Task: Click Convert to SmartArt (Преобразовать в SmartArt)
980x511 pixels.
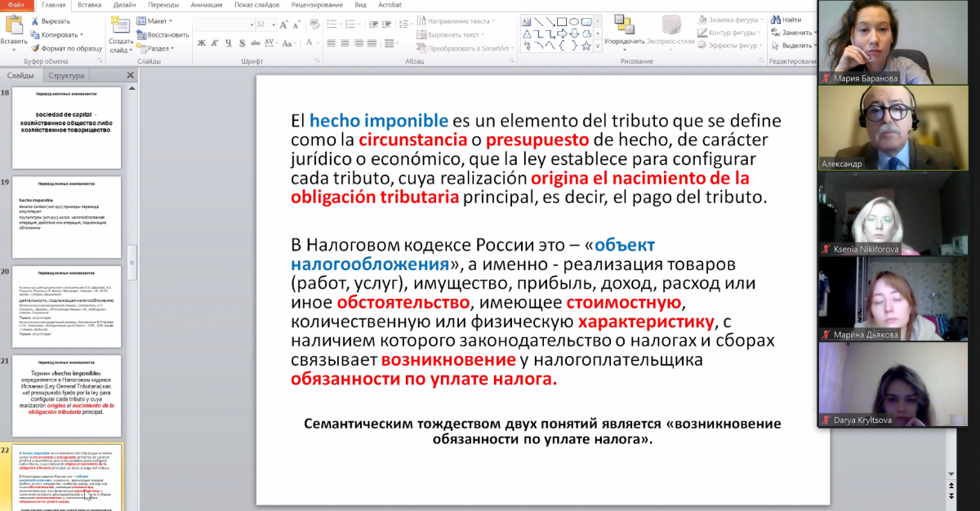Action: pyautogui.click(x=465, y=48)
